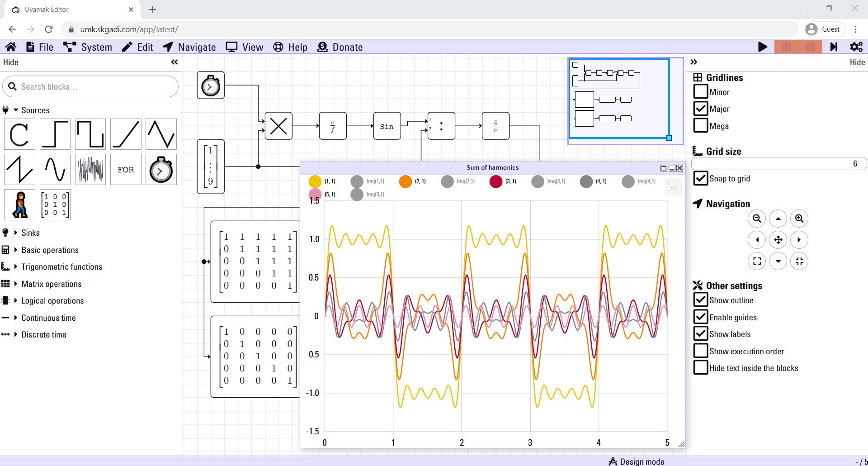Select the Sawtooth wave source block

click(19, 170)
